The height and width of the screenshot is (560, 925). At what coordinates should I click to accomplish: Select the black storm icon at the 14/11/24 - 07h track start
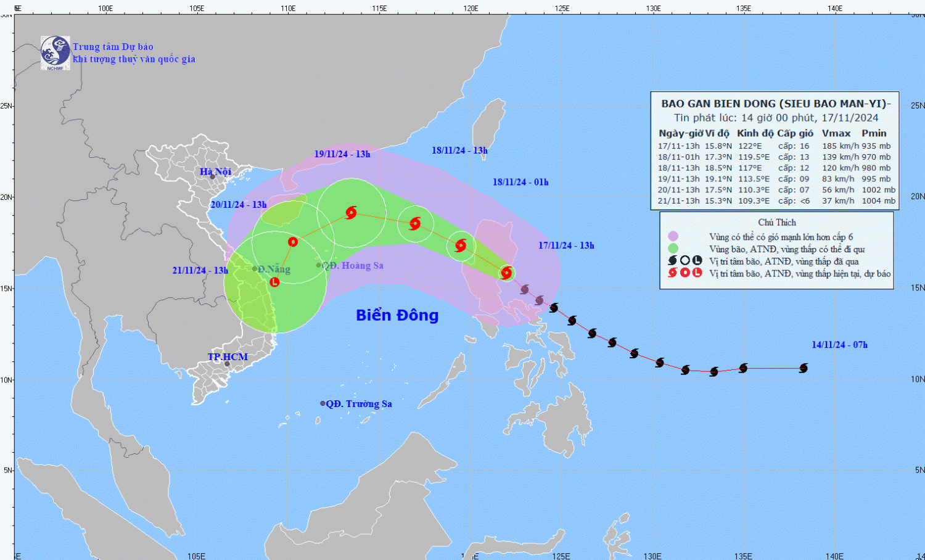pos(804,368)
